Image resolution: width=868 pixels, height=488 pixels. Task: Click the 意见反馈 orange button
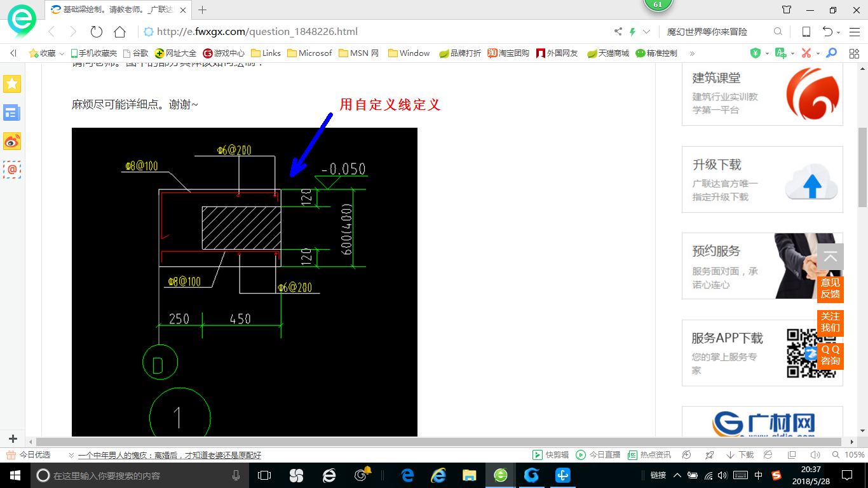click(831, 288)
